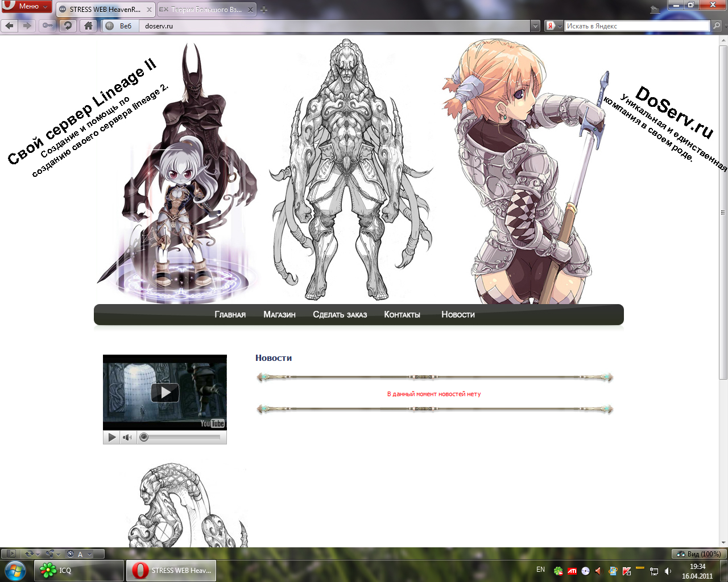Image resolution: width=728 pixels, height=582 pixels.
Task: Open the Главная page
Action: pyautogui.click(x=230, y=314)
